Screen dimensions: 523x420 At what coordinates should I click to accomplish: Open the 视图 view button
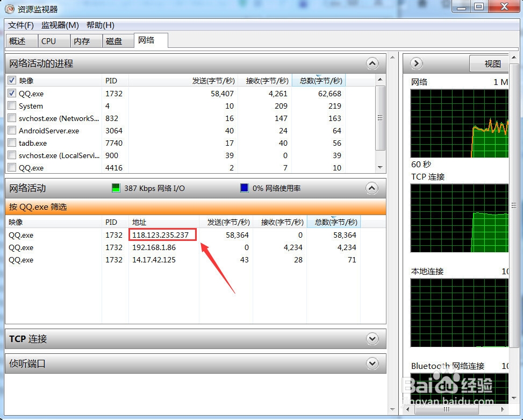pos(489,63)
